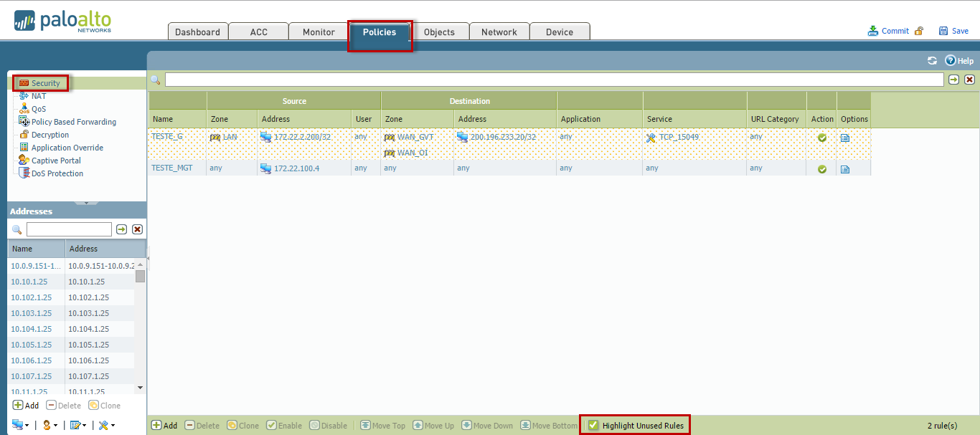Click the Addresses list scrollbar down arrow
This screenshot has height=435, width=980.
point(140,388)
